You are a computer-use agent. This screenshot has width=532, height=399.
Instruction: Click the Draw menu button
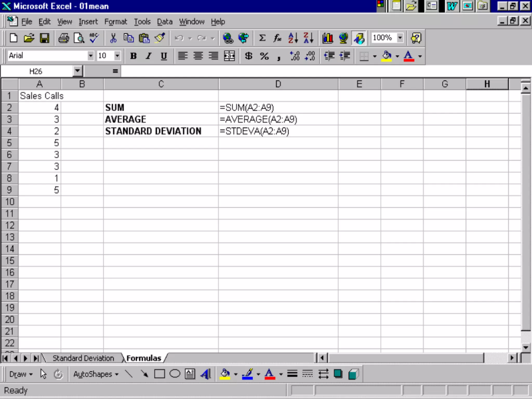tap(21, 374)
